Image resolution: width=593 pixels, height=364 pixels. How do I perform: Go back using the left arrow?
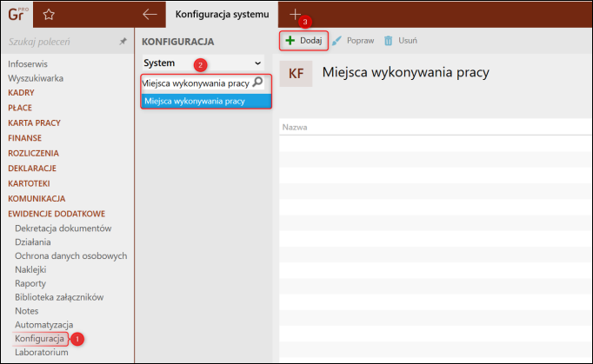coord(150,15)
